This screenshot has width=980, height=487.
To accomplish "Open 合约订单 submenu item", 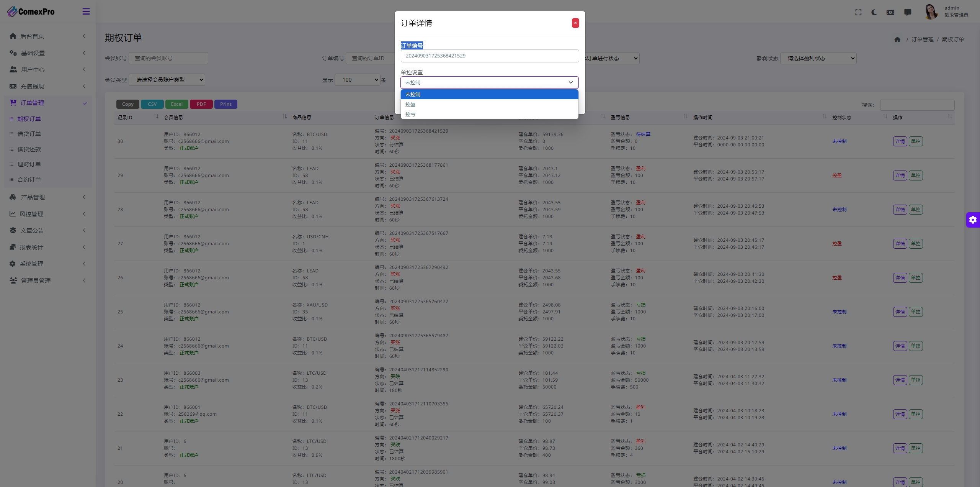I will point(29,179).
